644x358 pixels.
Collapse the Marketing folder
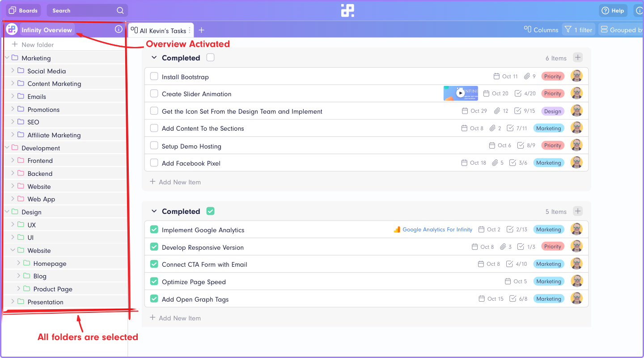pos(7,58)
